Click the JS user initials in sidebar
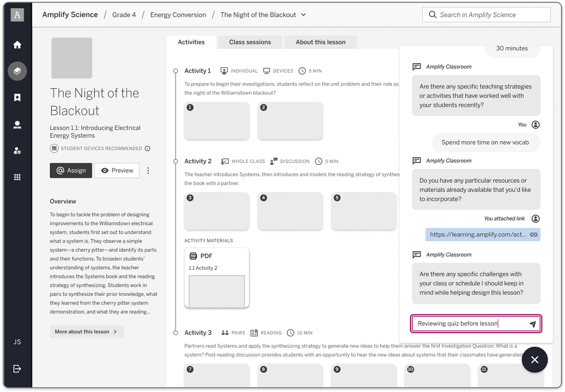Image resolution: width=565 pixels, height=392 pixels. [x=17, y=342]
